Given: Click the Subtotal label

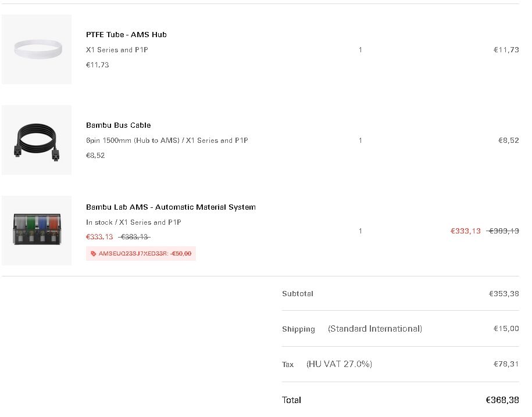Looking at the screenshot, I should coord(298,294).
